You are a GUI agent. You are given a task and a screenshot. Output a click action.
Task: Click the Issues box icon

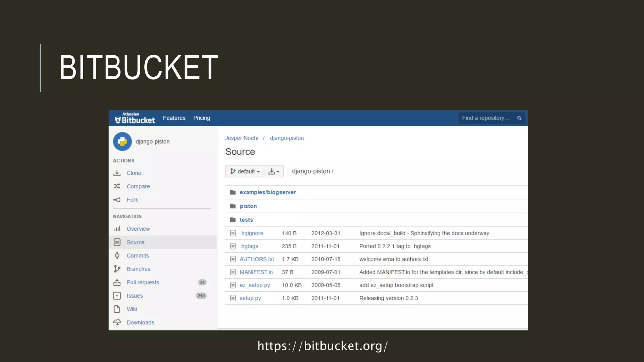[117, 296]
